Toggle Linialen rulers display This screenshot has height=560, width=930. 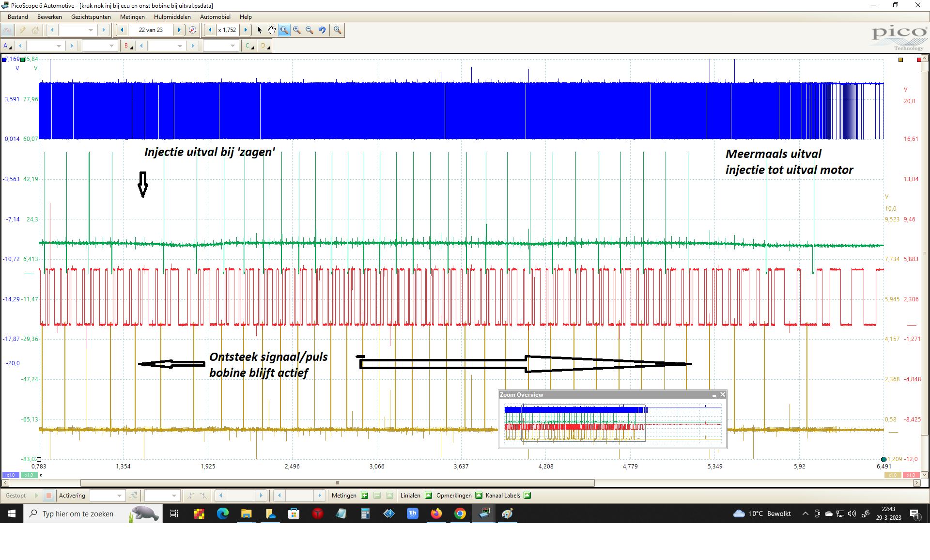click(x=428, y=496)
